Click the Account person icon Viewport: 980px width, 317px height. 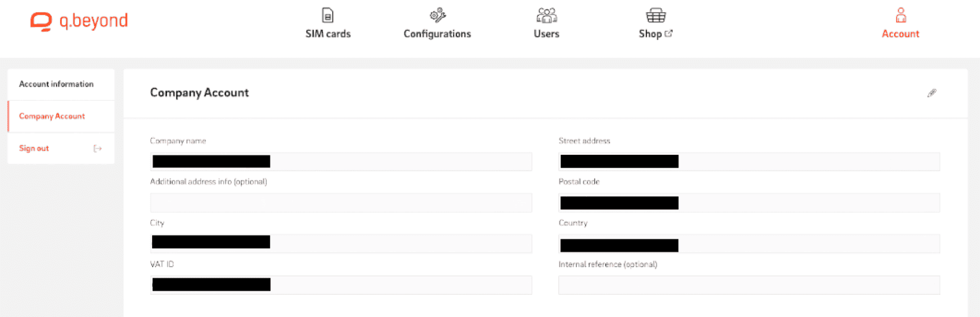(900, 15)
